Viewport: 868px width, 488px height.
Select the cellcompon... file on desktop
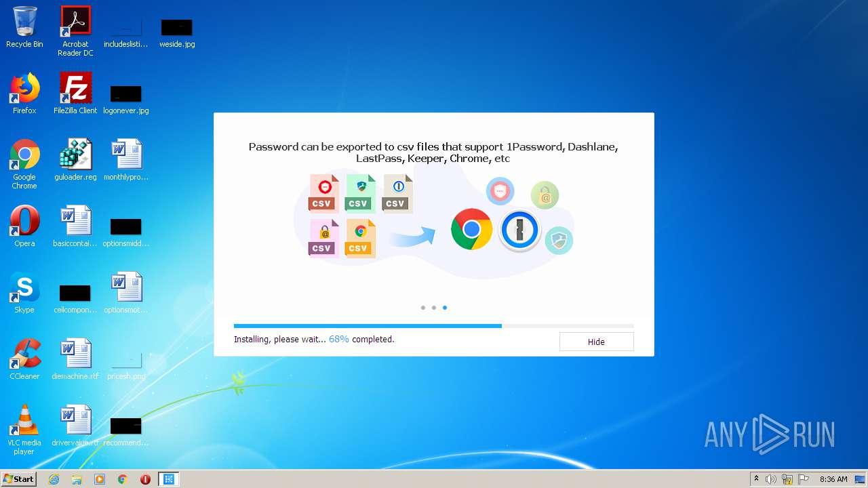tap(75, 298)
